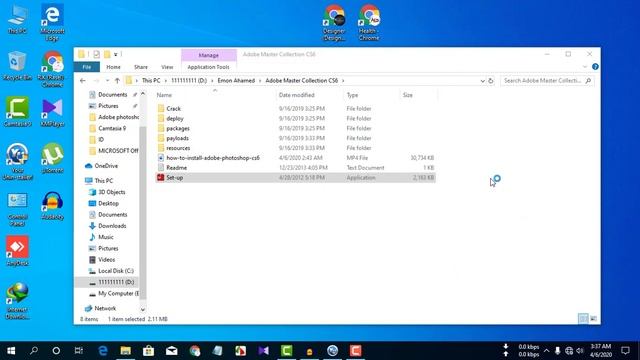Image resolution: width=640 pixels, height=360 pixels.
Task: Sort by Date modified column
Action: tap(296, 95)
